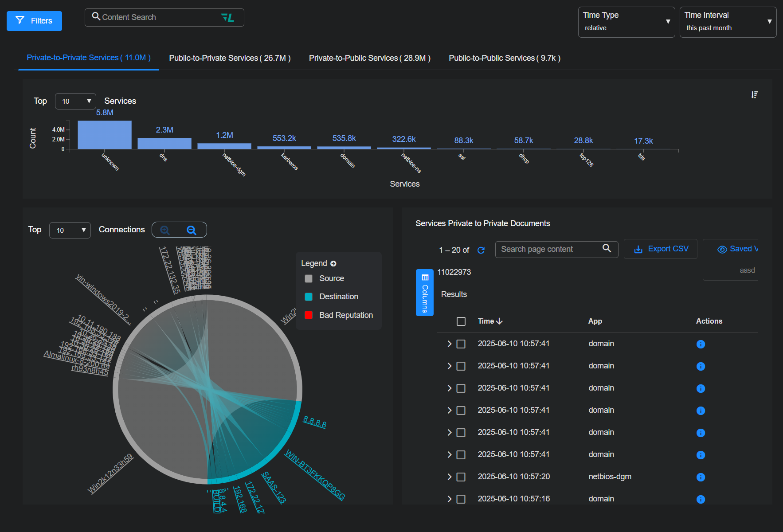Check the box for the netbios-dgm row
Image resolution: width=783 pixels, height=532 pixels.
pos(461,477)
